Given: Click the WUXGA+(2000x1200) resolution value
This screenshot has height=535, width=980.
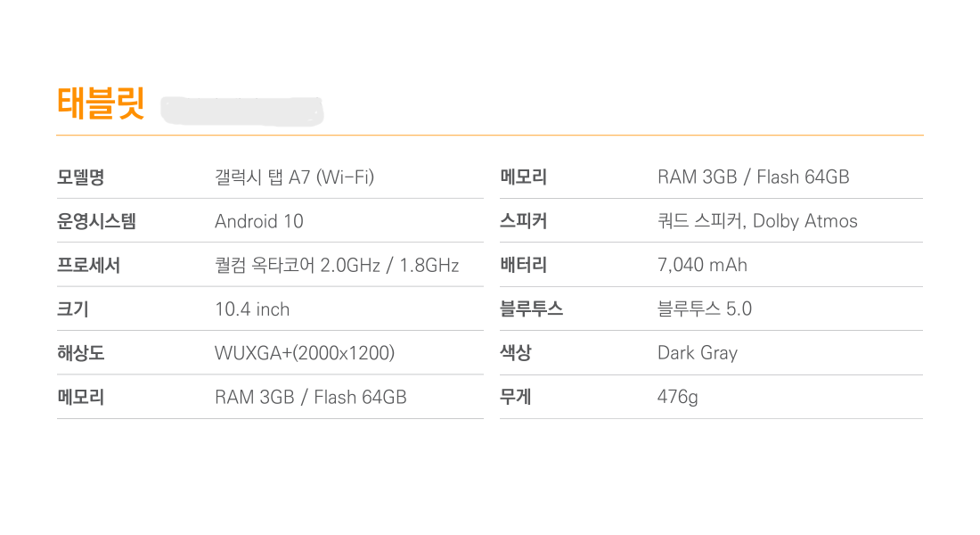Looking at the screenshot, I should (305, 353).
